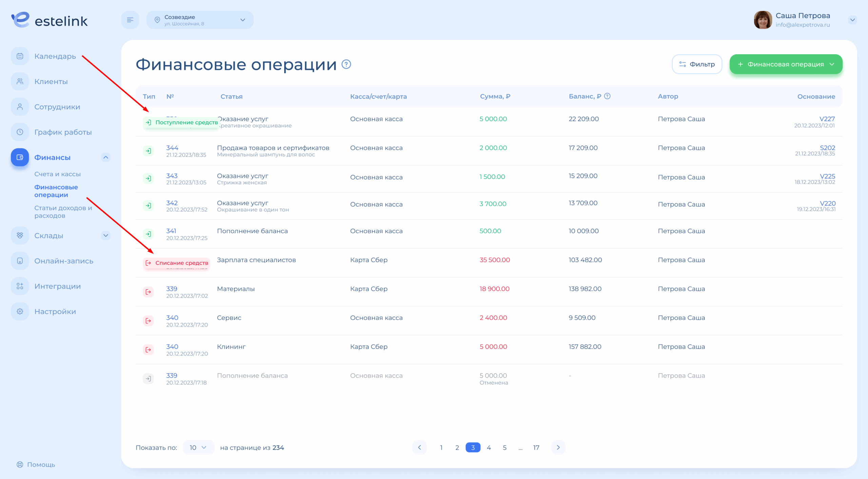Screen dimensions: 868x479
Task: Open operation number 343 link
Action: point(172,176)
